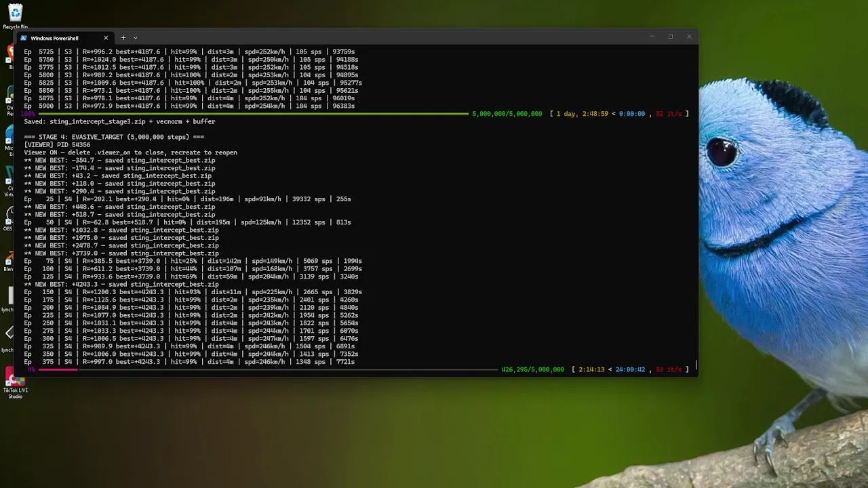The width and height of the screenshot is (868, 488).
Task: Click the 'Viewer ON — delete .viewer_on' line
Action: [x=130, y=152]
